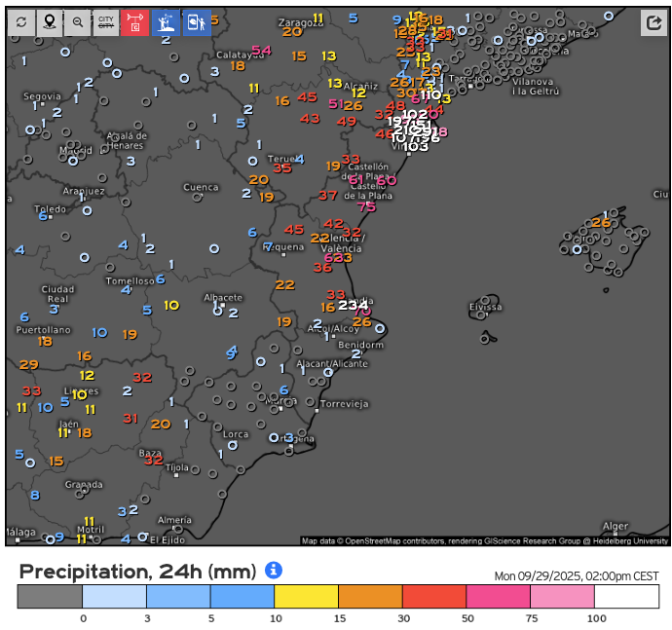Click the white 234 precipitation value
672x630 pixels.
click(354, 305)
